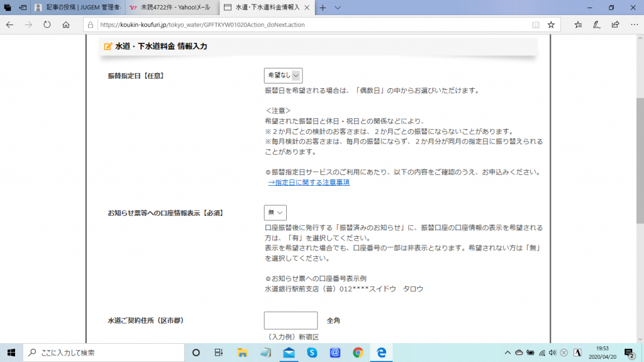Click the 水道ご契約住所 (区市郡) text field
Viewport: 644px width, 362px height.
click(291, 320)
